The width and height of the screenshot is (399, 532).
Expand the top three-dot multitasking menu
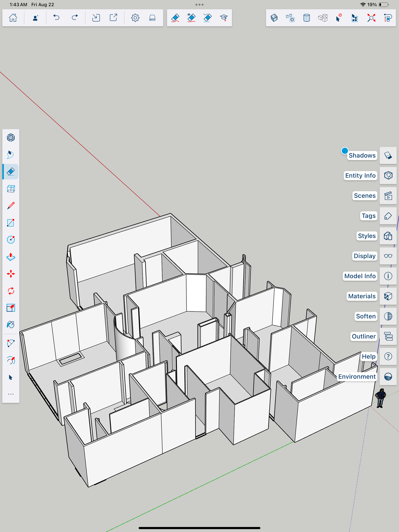[x=199, y=5]
